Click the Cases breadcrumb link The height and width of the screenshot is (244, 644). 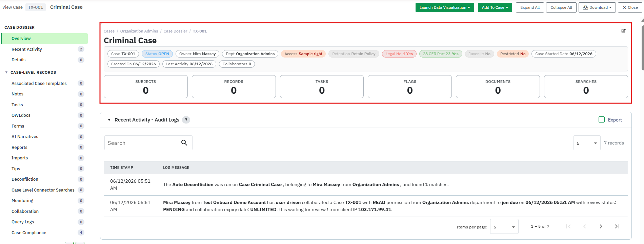(109, 31)
